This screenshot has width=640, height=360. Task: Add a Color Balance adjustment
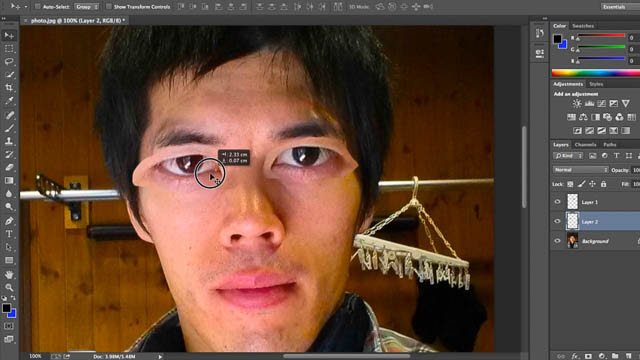coord(583,118)
